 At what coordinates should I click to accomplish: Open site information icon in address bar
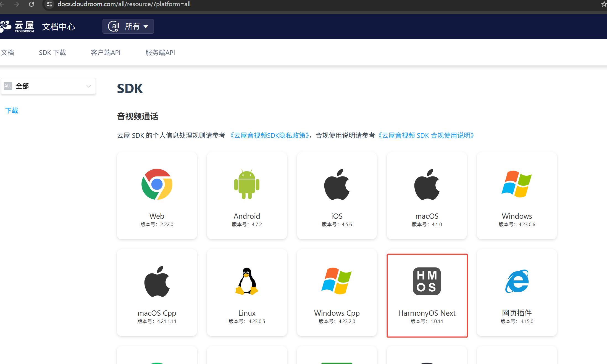tap(49, 4)
